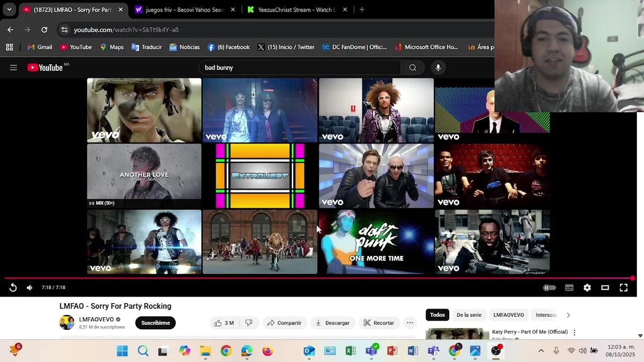Open the Microsoft Office Home bookmark
The width and height of the screenshot is (644, 362).
click(x=427, y=47)
